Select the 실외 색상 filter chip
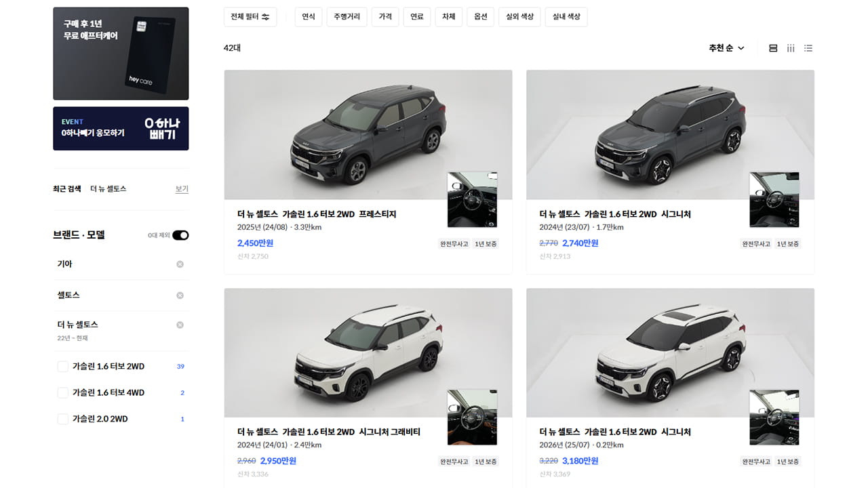The width and height of the screenshot is (868, 488). [x=520, y=17]
